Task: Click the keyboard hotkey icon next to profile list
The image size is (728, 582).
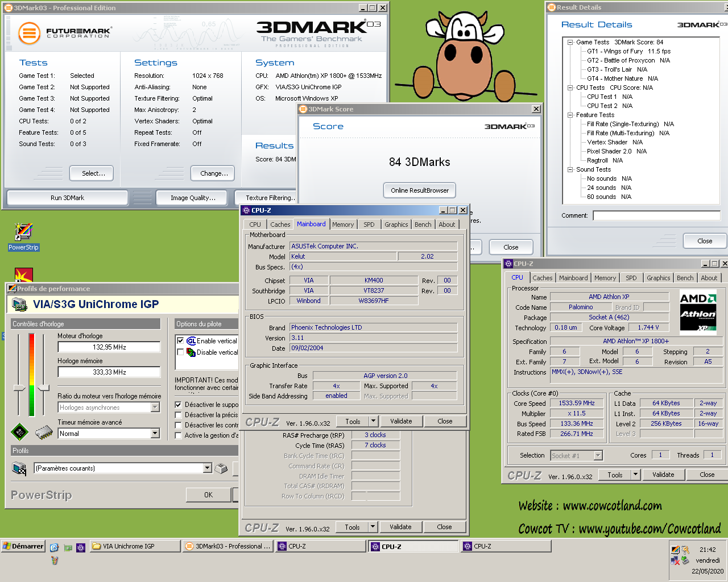Action: pyautogui.click(x=221, y=468)
